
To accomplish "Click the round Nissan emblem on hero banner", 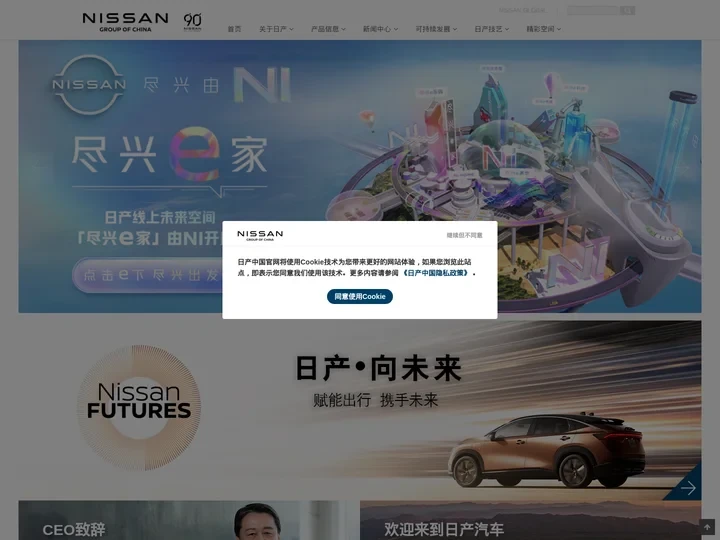I will click(x=89, y=84).
